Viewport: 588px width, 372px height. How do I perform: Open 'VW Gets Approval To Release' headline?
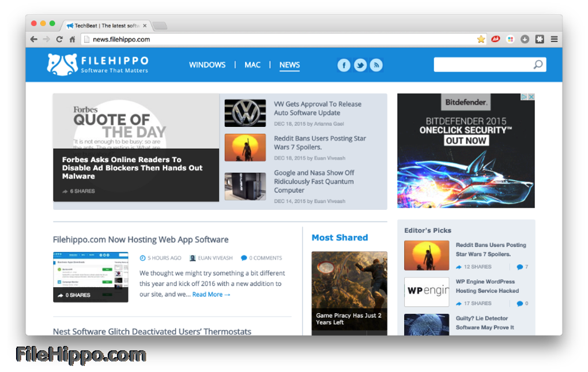point(318,108)
